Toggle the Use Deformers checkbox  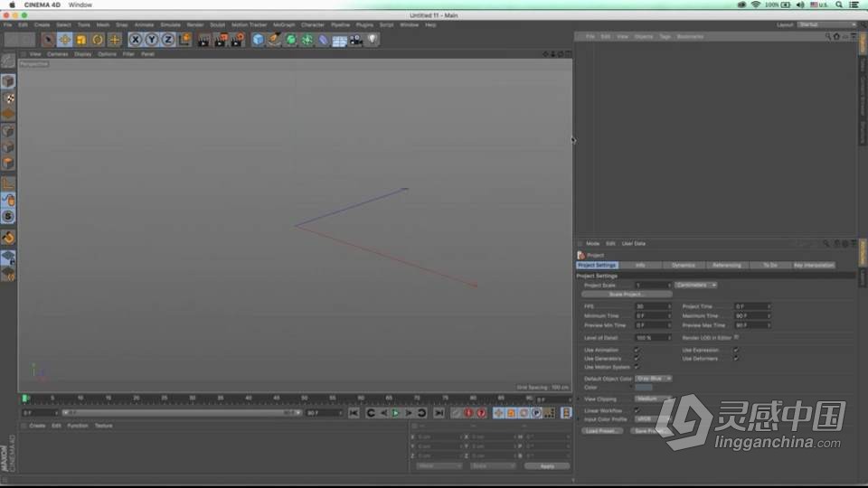(x=736, y=359)
